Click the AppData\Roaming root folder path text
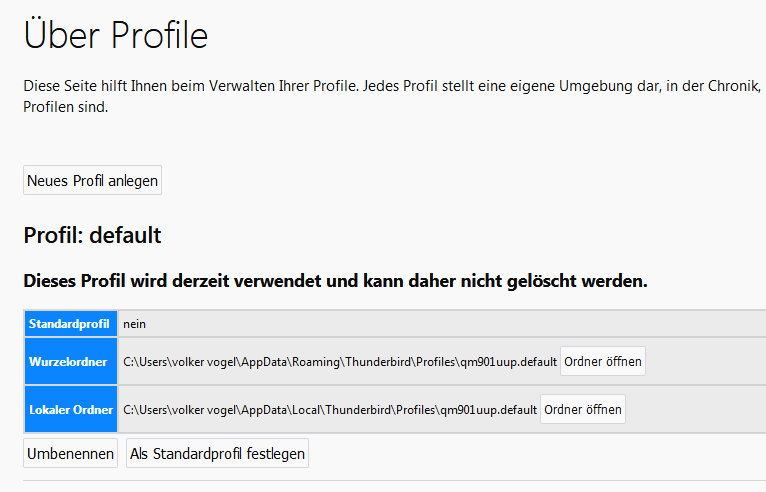766x492 pixels. (339, 362)
